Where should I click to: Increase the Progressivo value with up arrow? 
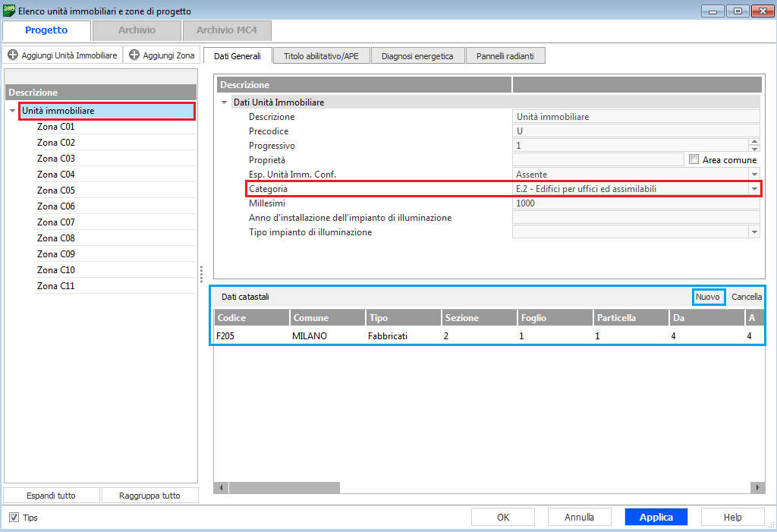[753, 142]
